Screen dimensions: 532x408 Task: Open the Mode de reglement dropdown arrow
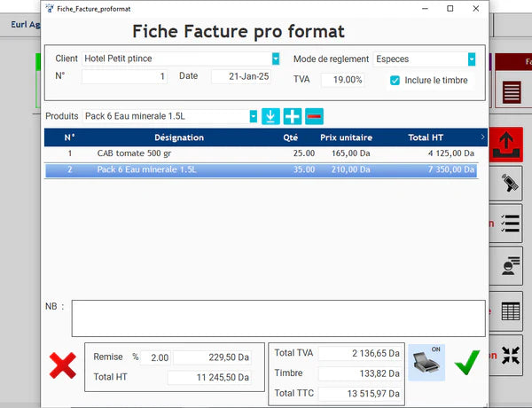[x=472, y=59]
